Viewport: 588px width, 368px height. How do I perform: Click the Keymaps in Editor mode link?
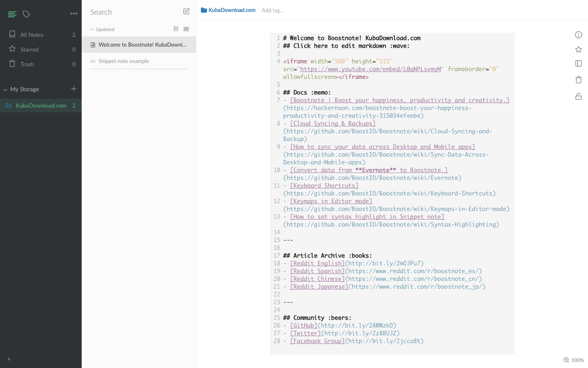click(331, 201)
